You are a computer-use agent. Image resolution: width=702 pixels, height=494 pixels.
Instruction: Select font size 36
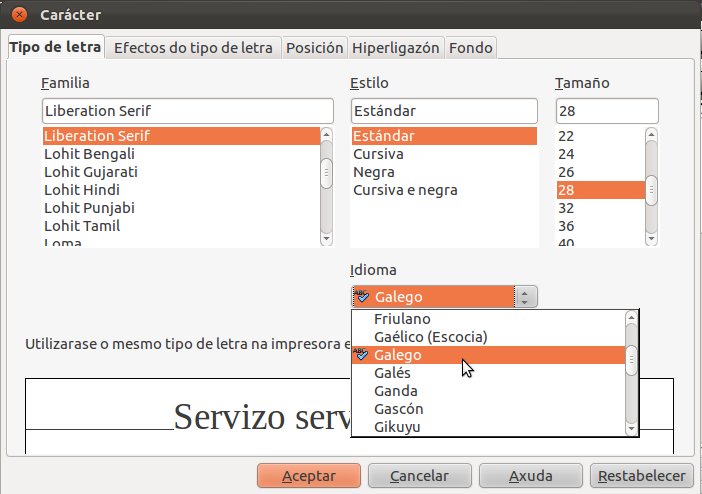click(x=600, y=226)
